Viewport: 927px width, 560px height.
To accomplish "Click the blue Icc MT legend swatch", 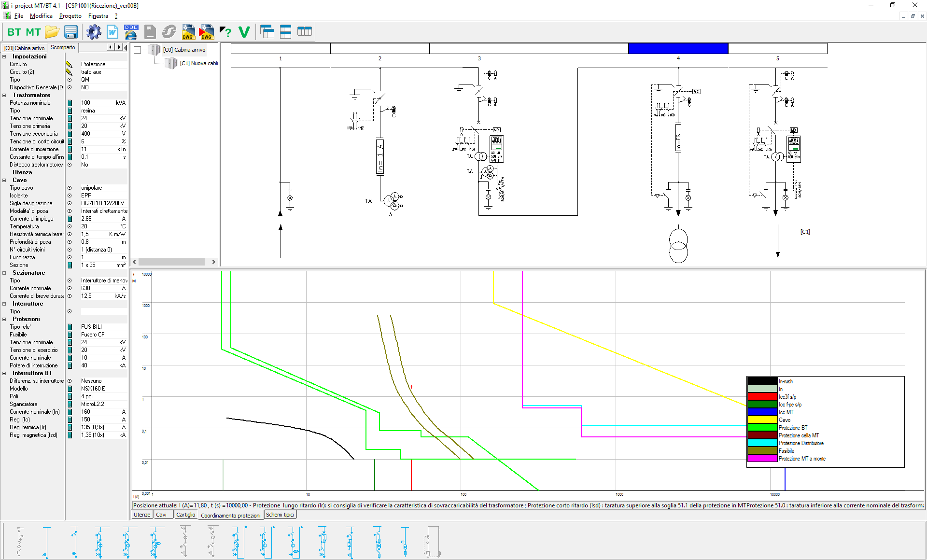I will tap(762, 412).
